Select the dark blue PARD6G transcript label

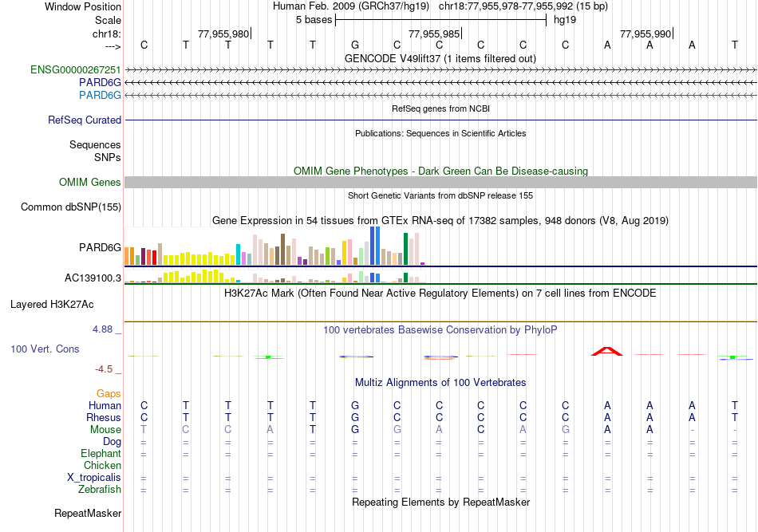pos(100,83)
